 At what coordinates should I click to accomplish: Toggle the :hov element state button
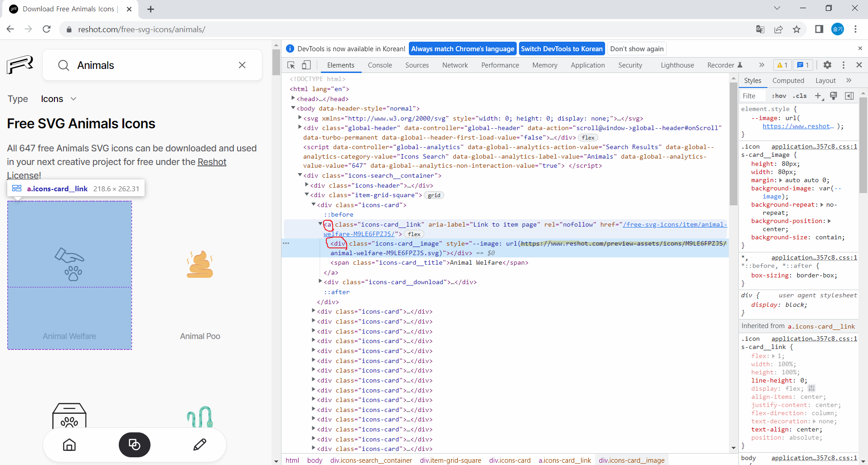click(x=779, y=96)
